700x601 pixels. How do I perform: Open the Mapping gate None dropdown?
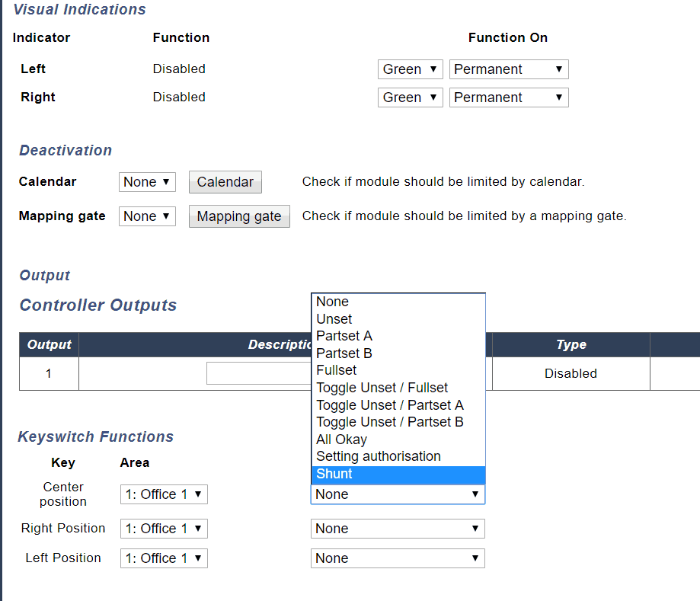147,216
